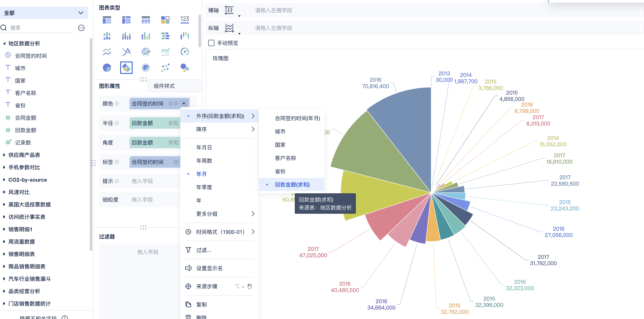Select the 年季度 grouping option

[204, 187]
